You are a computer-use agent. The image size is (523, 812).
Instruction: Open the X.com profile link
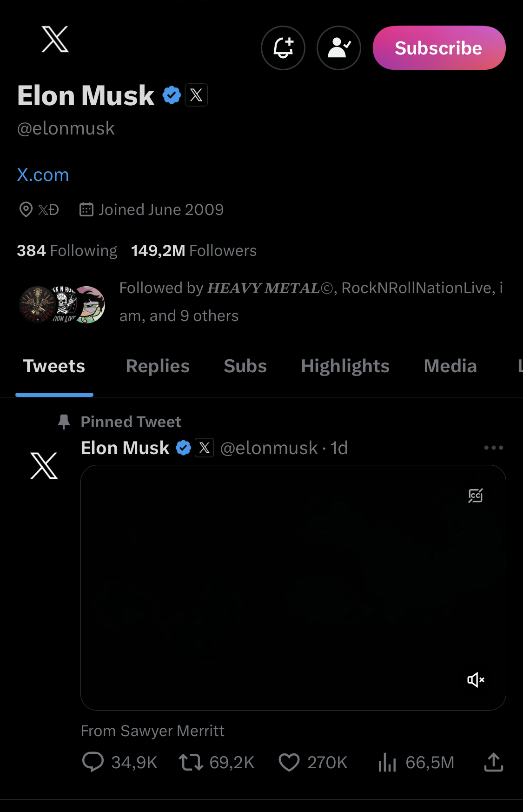coord(43,175)
